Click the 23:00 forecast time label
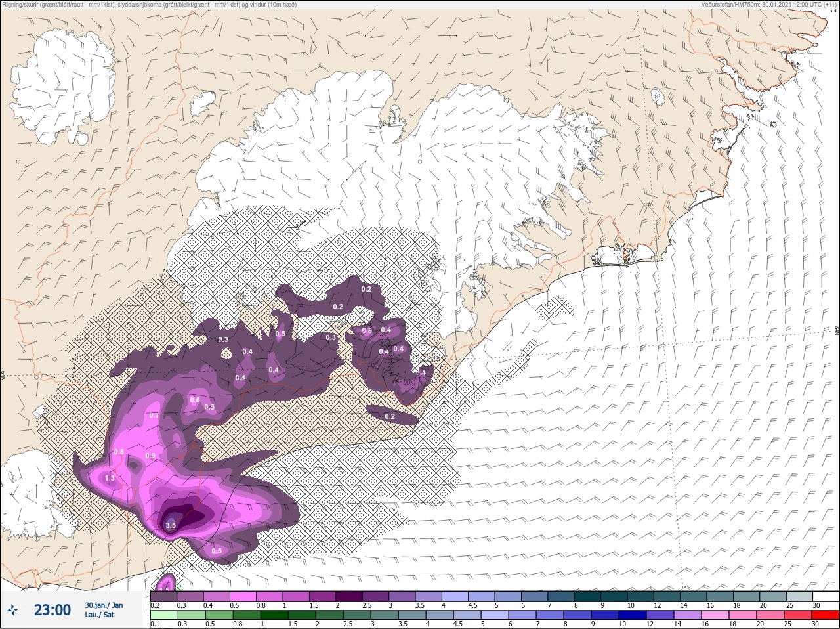This screenshot has width=840, height=629. click(52, 611)
